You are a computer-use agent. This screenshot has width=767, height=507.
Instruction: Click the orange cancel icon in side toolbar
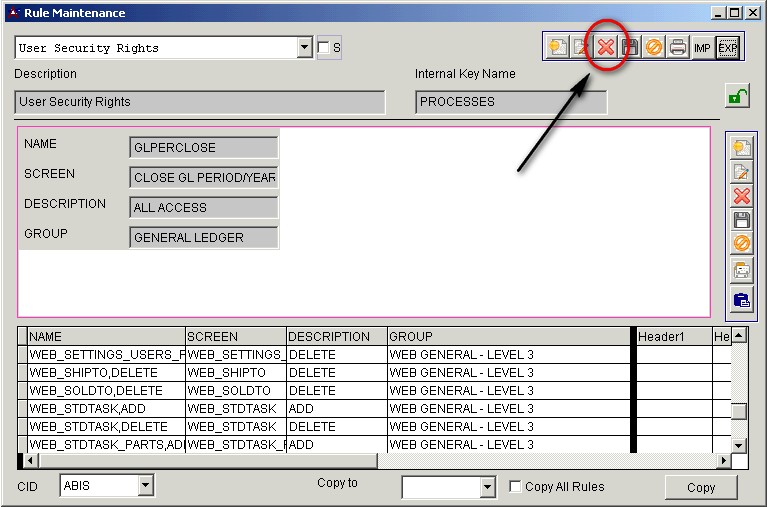(x=741, y=244)
